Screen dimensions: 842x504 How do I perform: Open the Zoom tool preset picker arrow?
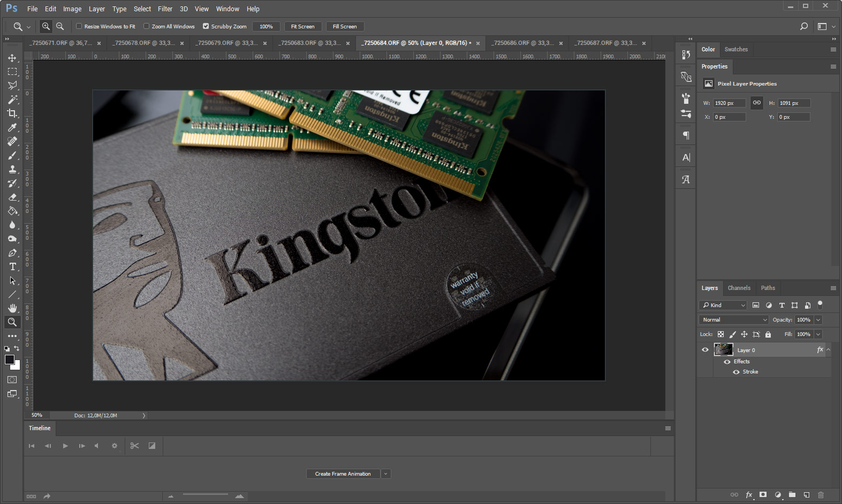click(28, 27)
